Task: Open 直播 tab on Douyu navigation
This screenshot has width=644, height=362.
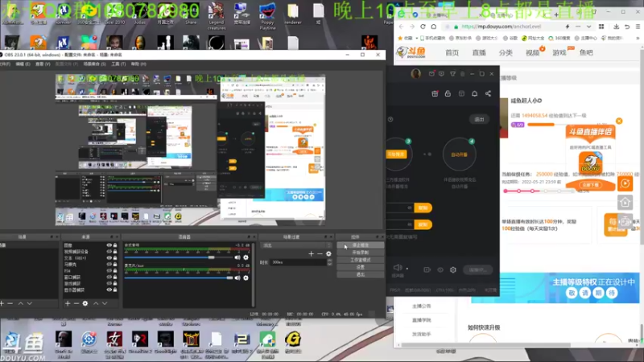Action: point(479,52)
